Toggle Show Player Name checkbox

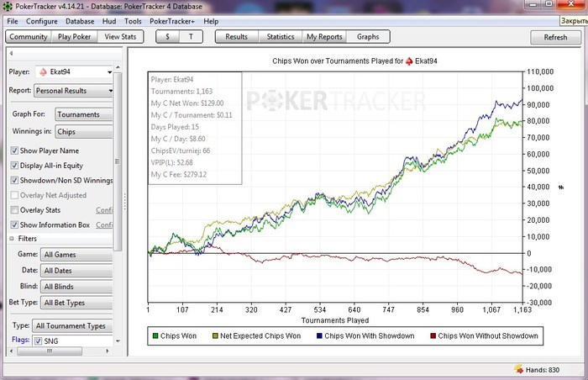click(x=14, y=150)
